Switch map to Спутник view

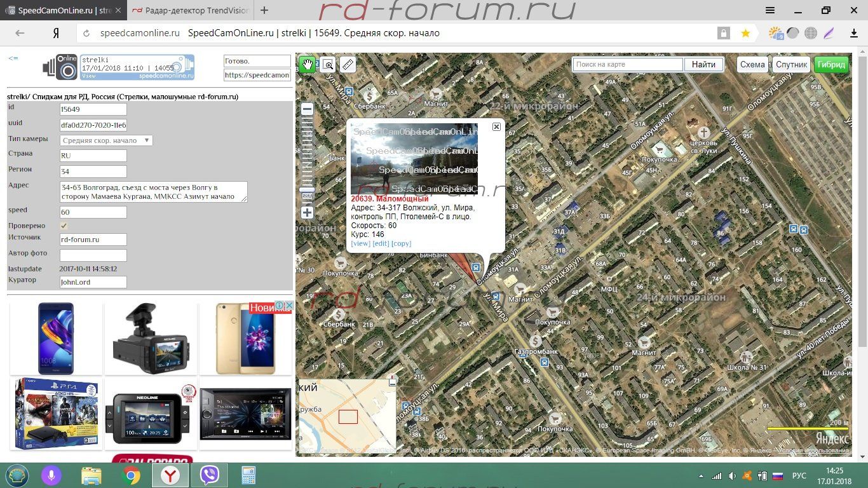(x=792, y=64)
